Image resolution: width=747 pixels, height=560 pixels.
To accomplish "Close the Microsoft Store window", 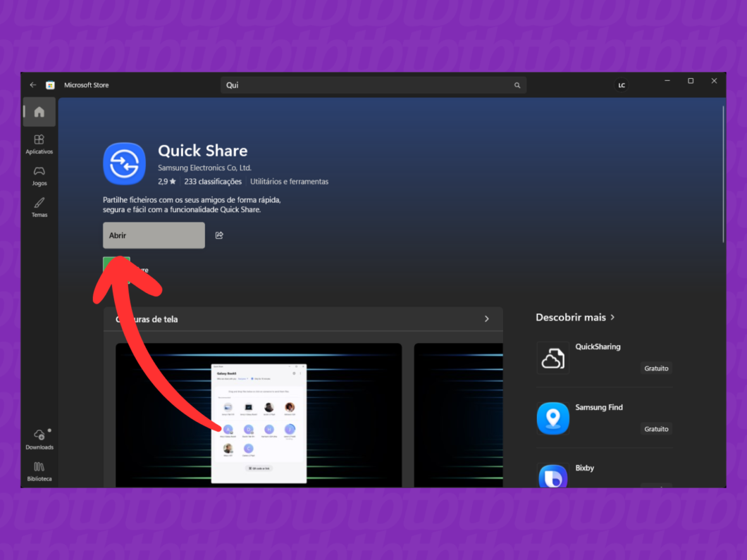I will [x=714, y=81].
